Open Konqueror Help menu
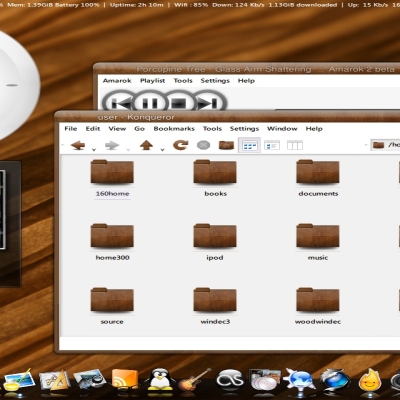This screenshot has width=400, height=400. [x=314, y=129]
